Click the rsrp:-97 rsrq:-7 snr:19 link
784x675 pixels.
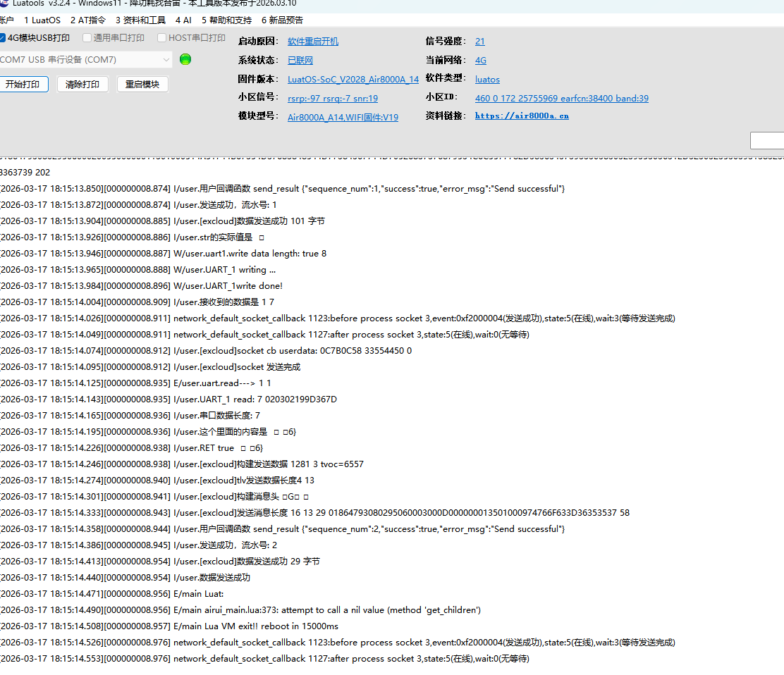pos(333,99)
